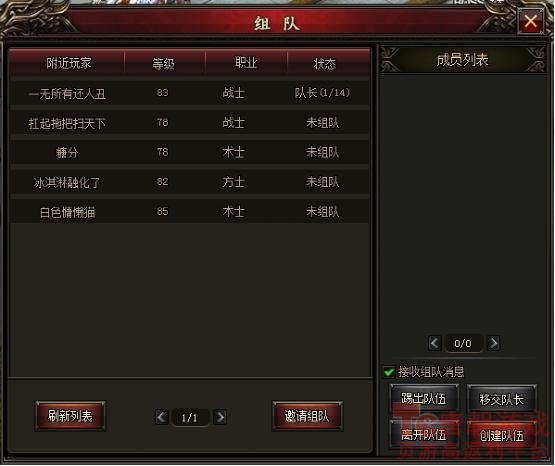Sort by 职业 column header
Screen dimensions: 555x466
(246, 63)
